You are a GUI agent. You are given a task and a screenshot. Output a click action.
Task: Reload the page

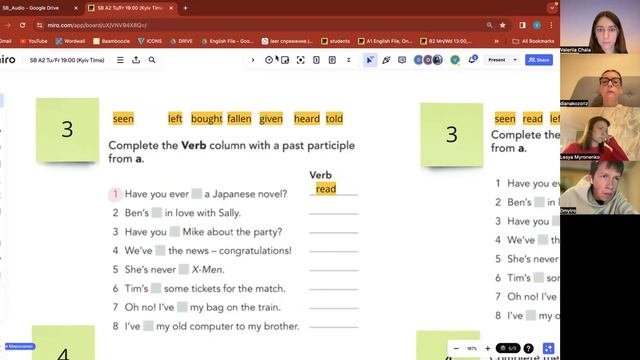[22, 25]
